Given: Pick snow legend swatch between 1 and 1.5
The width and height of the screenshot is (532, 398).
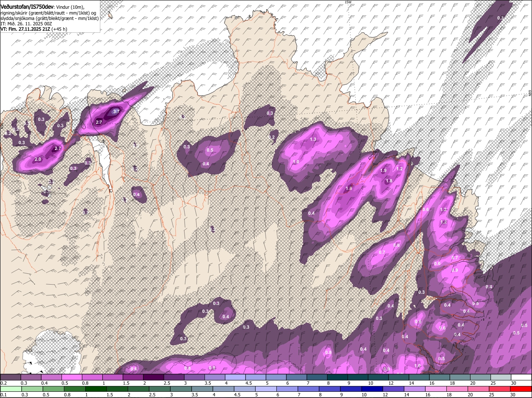Looking at the screenshot, I should point(113,377).
